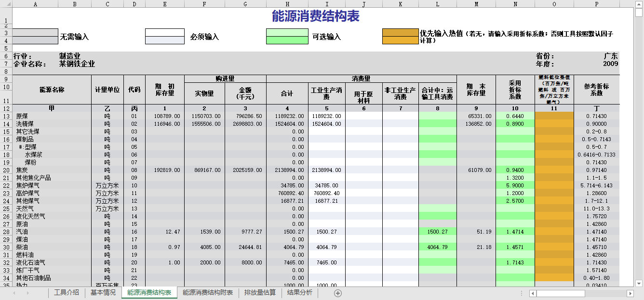Select column H header

[x=287, y=4]
